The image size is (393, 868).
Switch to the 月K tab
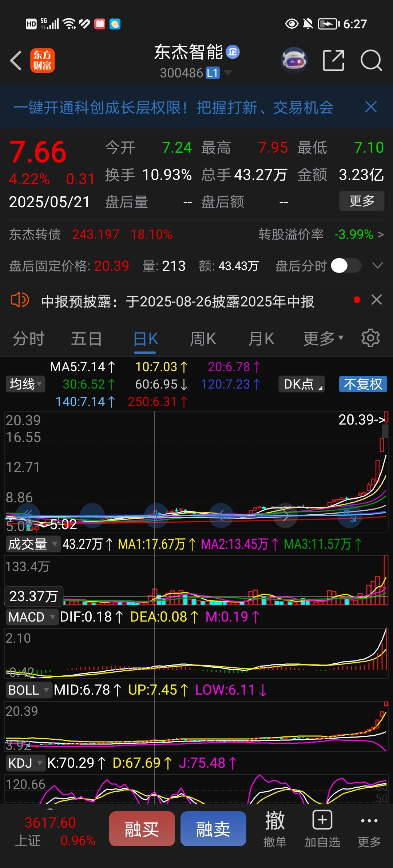click(261, 339)
